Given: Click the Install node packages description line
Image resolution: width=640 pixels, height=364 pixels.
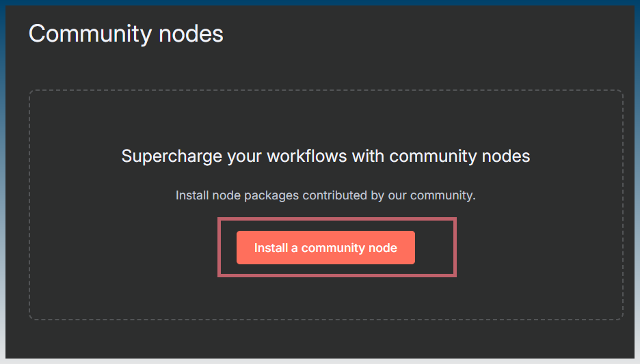Looking at the screenshot, I should click(325, 195).
